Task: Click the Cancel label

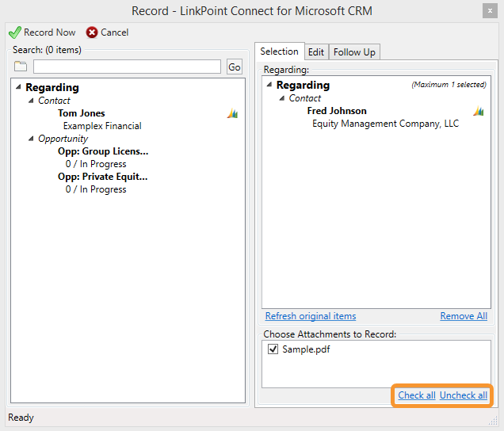Action: [x=115, y=32]
